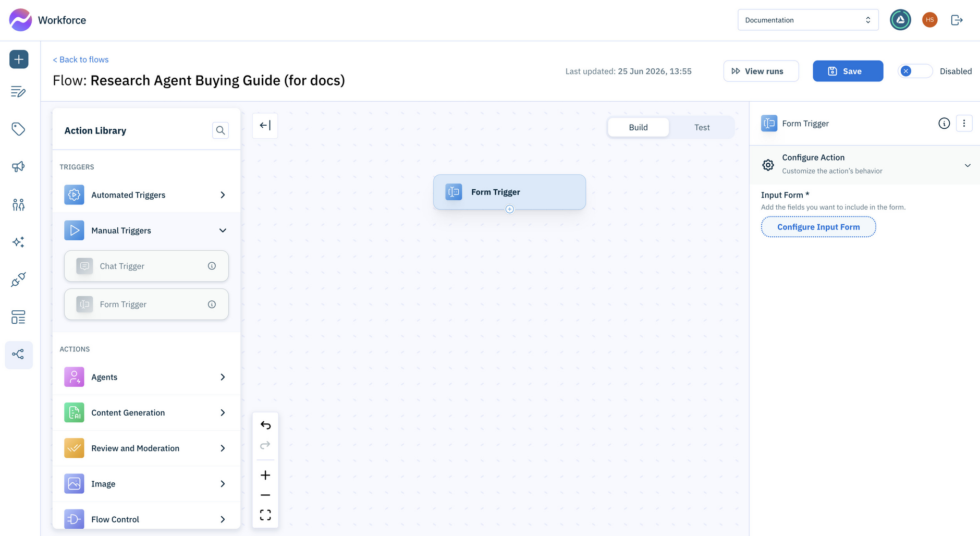Image resolution: width=980 pixels, height=536 pixels.
Task: Add a step below the Form Trigger node
Action: (x=510, y=209)
